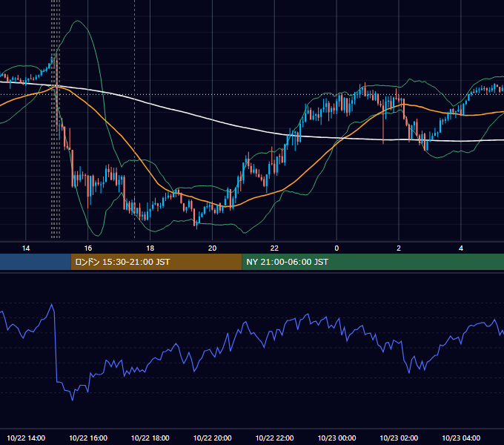The width and height of the screenshot is (504, 445).
Task: Click the 10/22 14:00 date label
Action: coord(26,438)
